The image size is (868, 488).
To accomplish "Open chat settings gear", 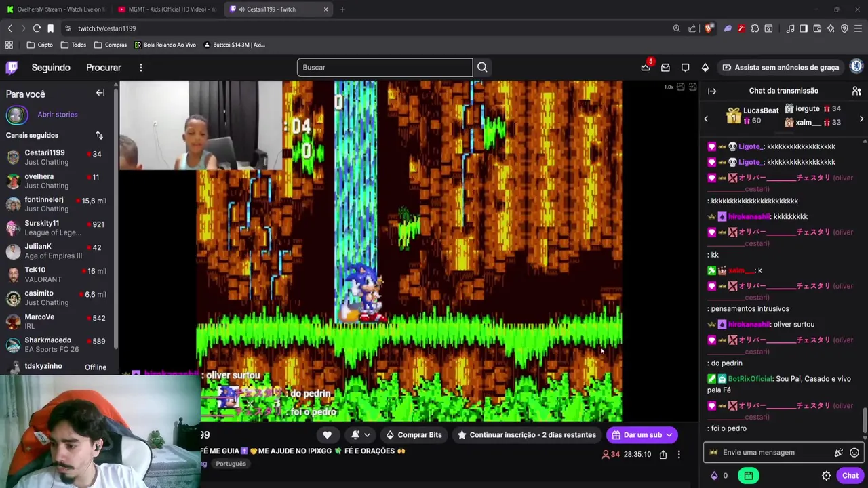I will [826, 476].
